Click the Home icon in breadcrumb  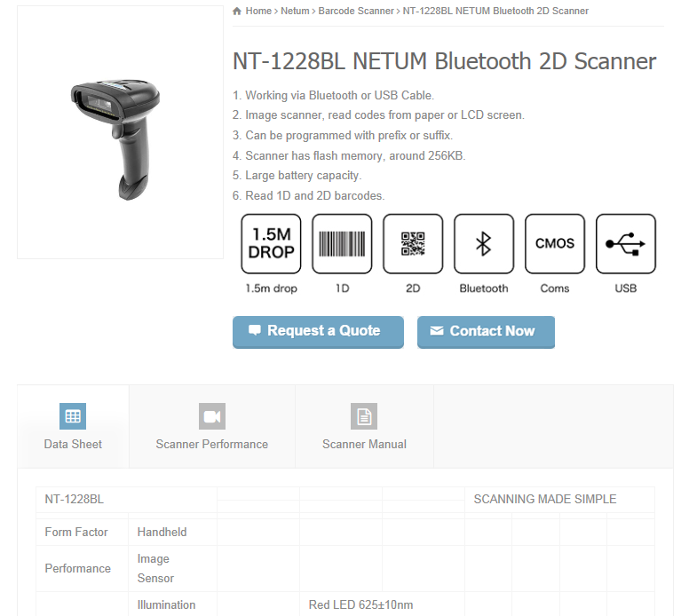point(237,11)
